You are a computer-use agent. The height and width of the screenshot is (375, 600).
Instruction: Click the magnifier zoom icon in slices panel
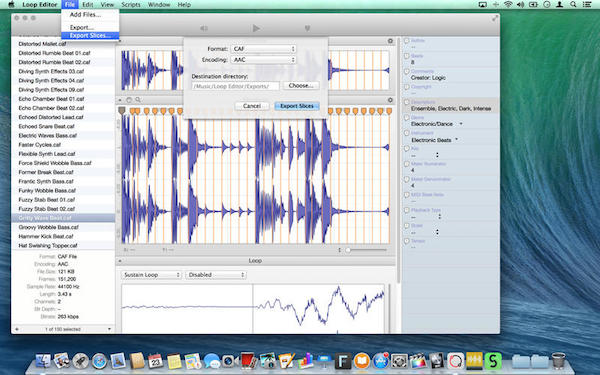point(138,100)
